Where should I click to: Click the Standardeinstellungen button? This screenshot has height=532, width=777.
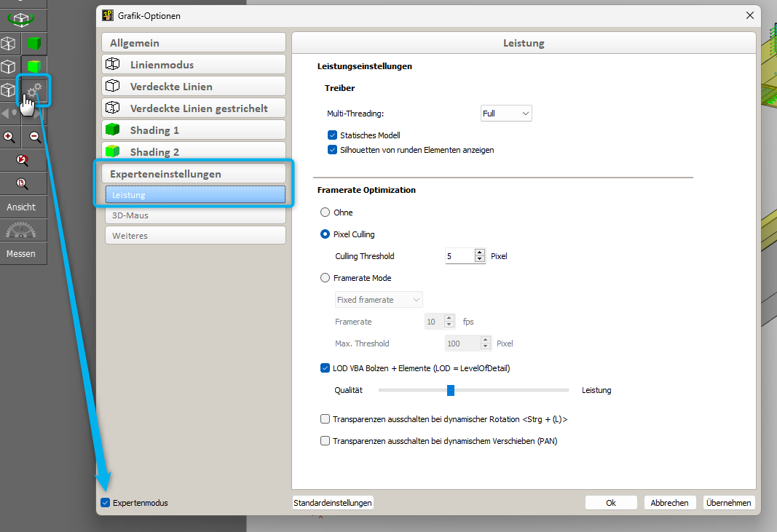(333, 503)
